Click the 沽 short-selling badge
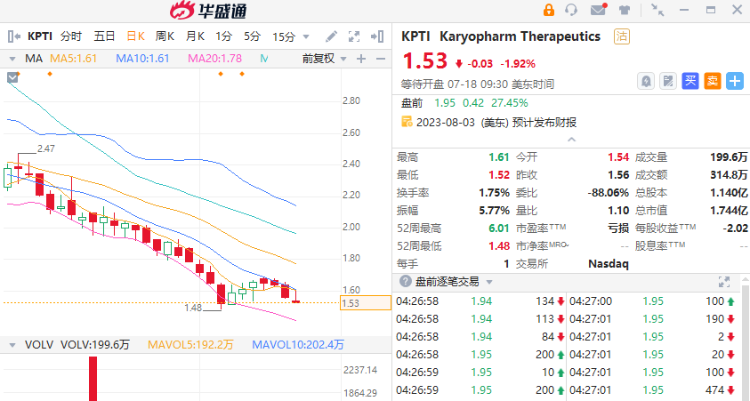The width and height of the screenshot is (750, 401). pyautogui.click(x=622, y=36)
